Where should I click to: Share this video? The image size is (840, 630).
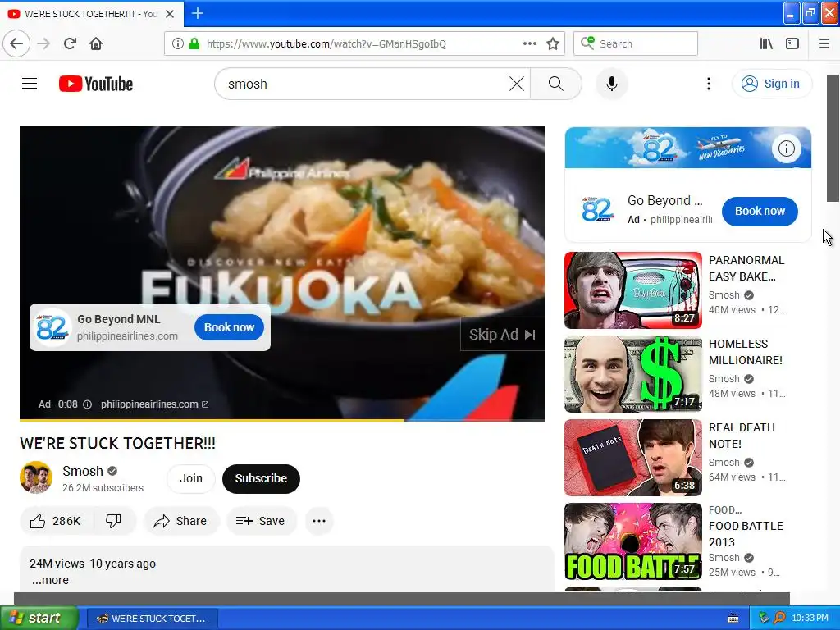[x=180, y=521]
